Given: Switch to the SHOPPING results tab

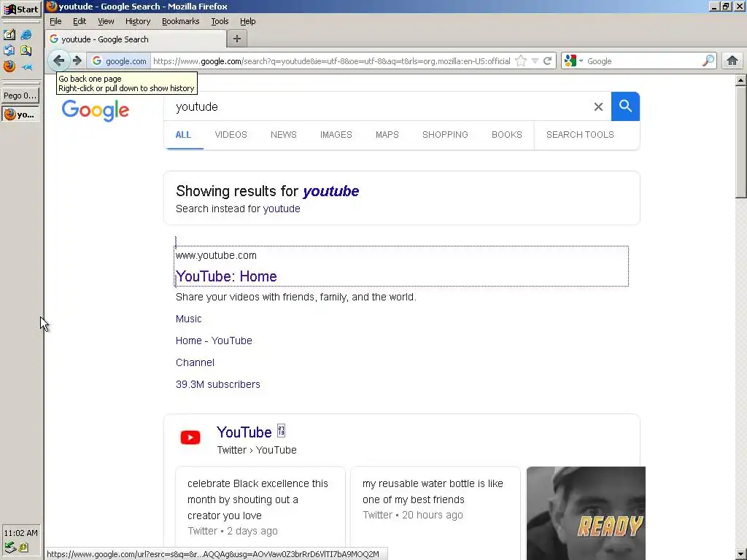Looking at the screenshot, I should click(445, 135).
